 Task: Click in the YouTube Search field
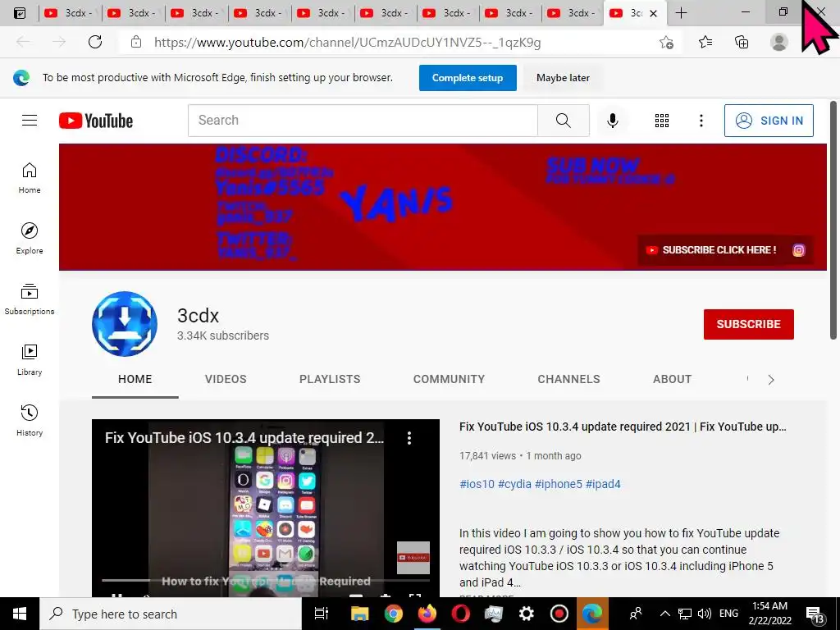coord(363,121)
